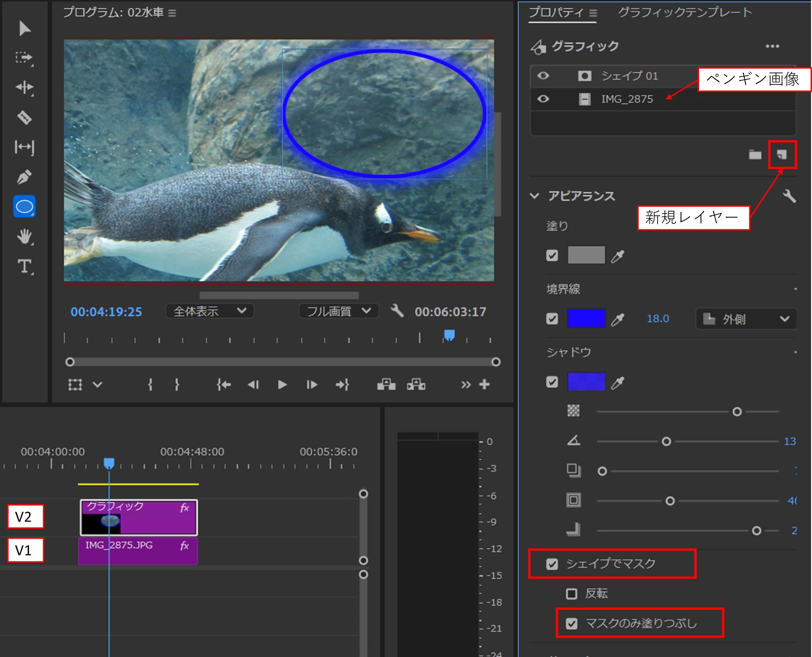Go to Out point
The width and height of the screenshot is (812, 657).
[x=342, y=384]
